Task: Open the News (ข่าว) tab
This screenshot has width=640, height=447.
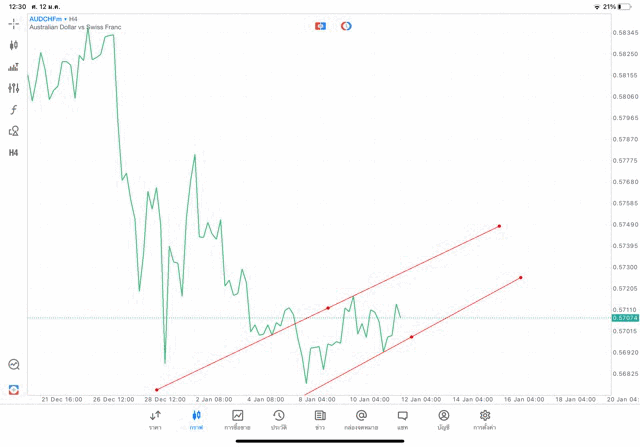Action: [320, 419]
